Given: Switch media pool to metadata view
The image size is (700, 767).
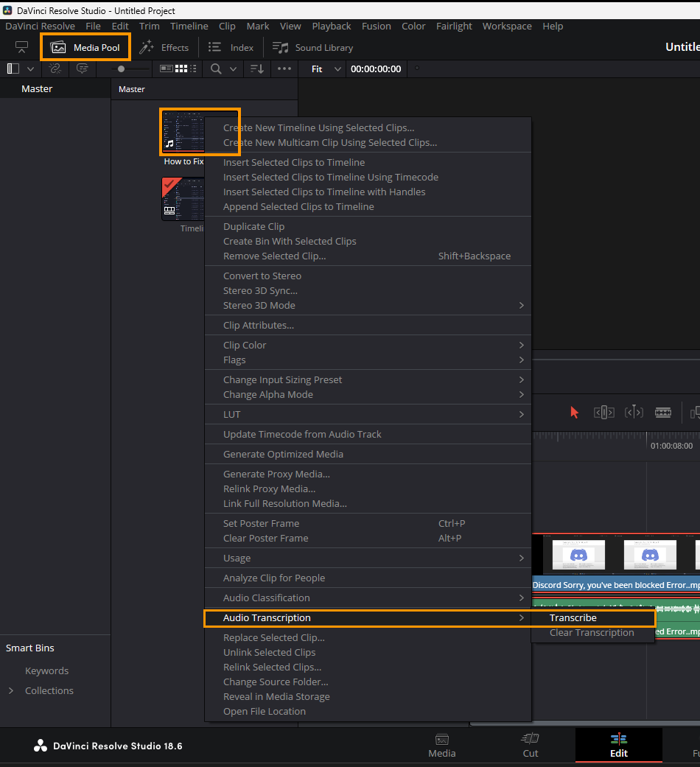Looking at the screenshot, I should [167, 69].
